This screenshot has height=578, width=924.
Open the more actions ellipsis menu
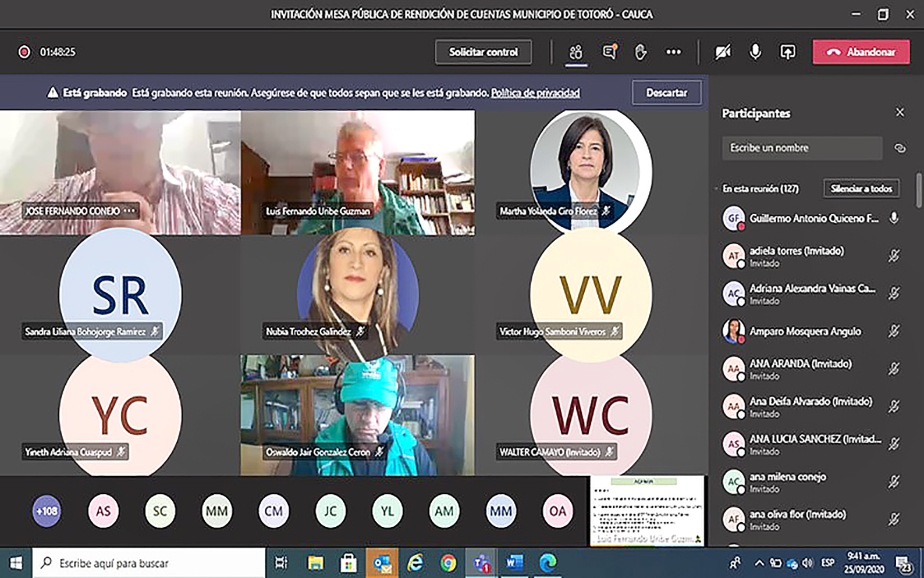(673, 52)
